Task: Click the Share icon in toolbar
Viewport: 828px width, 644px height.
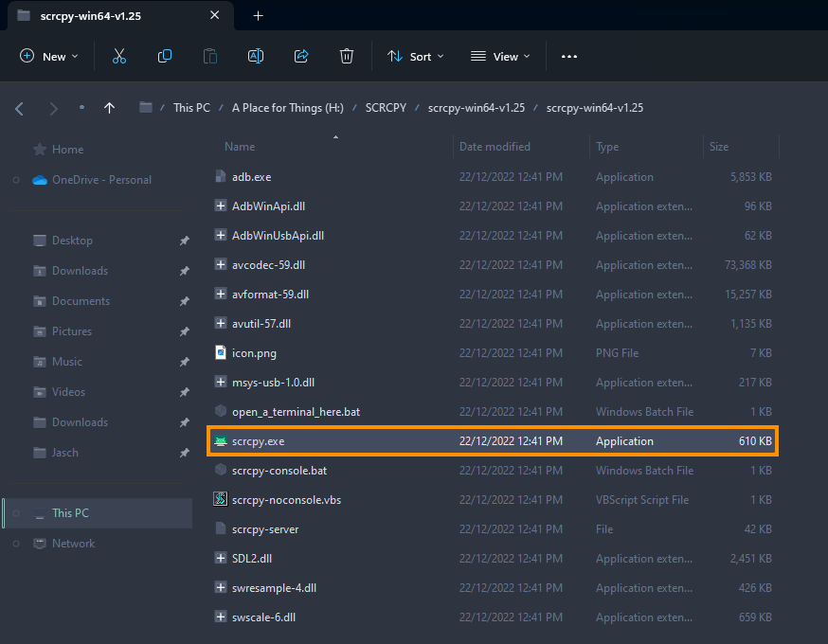Action: click(x=301, y=56)
